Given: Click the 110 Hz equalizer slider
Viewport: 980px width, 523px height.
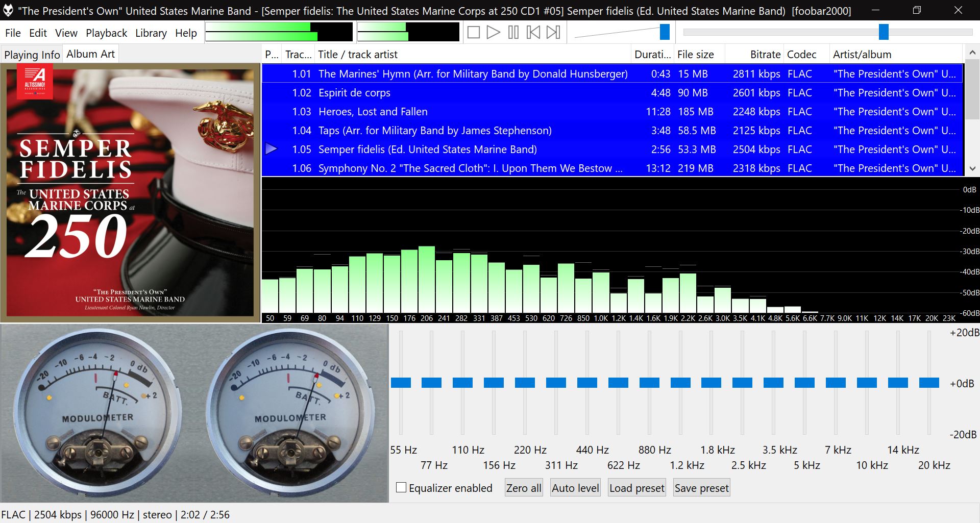Looking at the screenshot, I should 463,383.
